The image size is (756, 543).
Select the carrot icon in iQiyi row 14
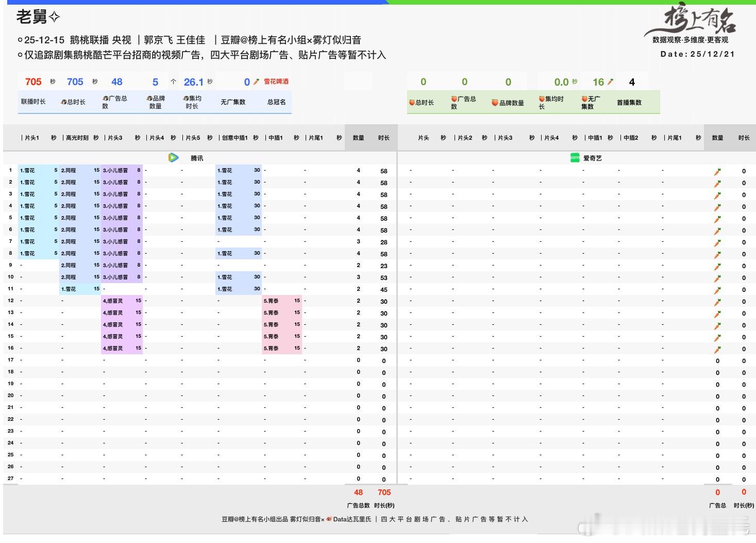[x=717, y=325]
